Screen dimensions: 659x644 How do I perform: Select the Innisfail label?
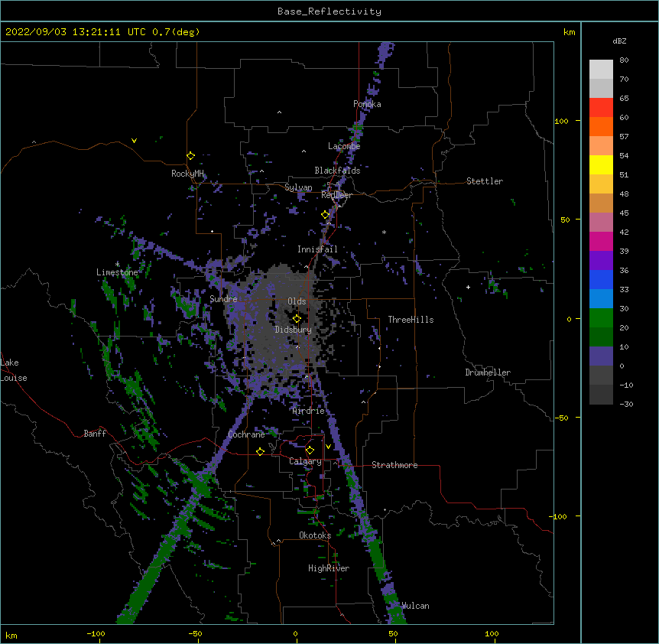[317, 249]
